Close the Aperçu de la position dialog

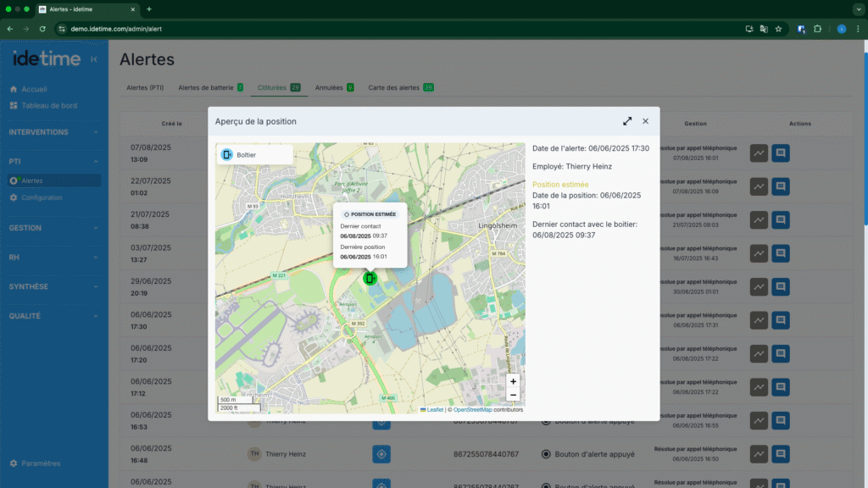click(645, 121)
